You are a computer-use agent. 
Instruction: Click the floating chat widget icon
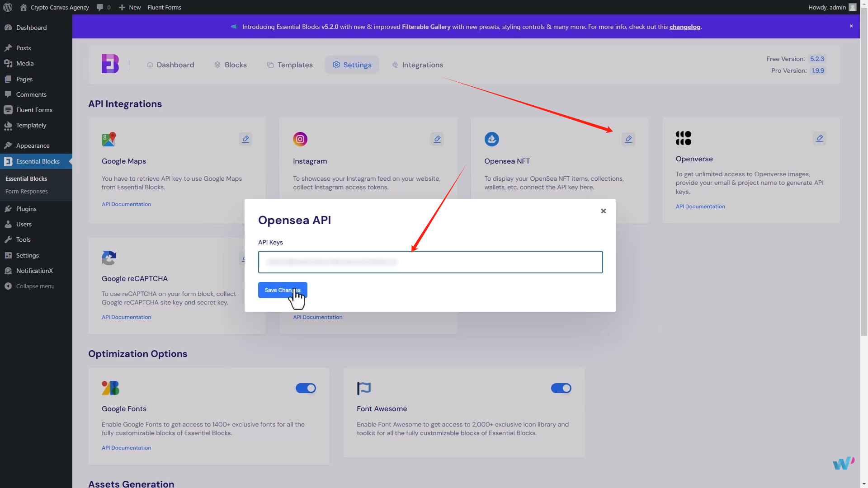pyautogui.click(x=843, y=463)
